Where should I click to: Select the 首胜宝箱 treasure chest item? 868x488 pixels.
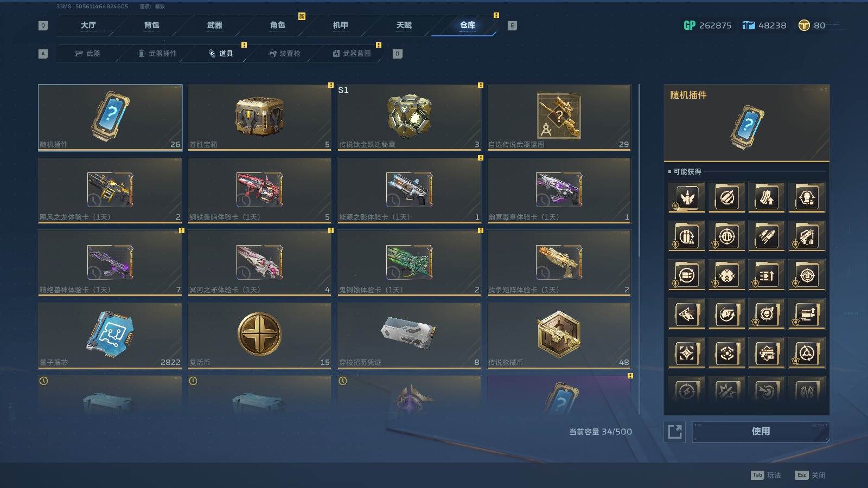[259, 117]
